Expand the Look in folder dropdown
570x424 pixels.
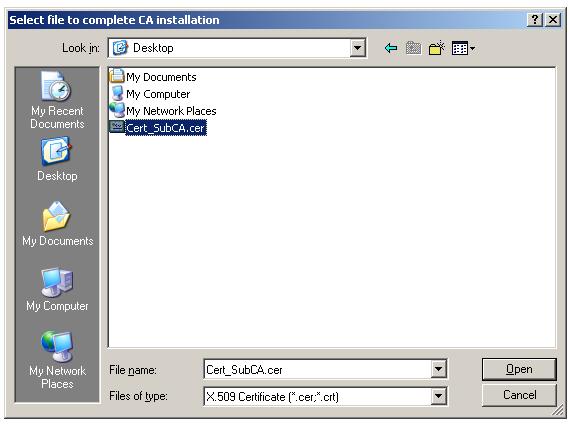358,48
